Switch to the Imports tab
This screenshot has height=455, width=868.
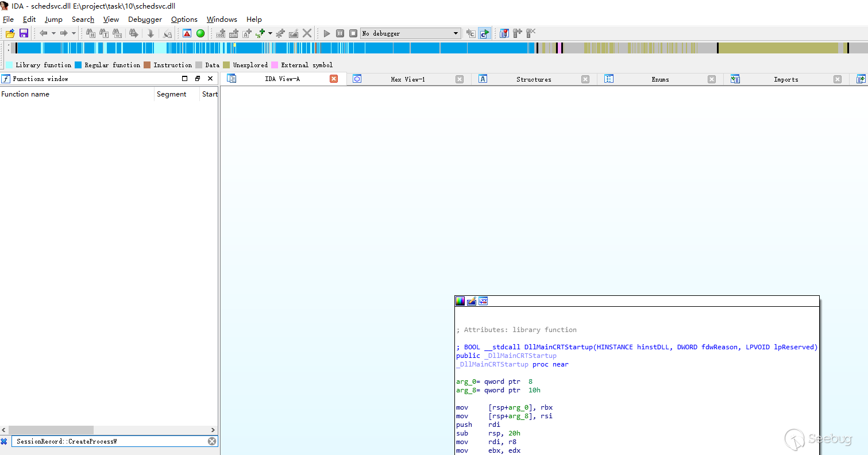point(785,79)
